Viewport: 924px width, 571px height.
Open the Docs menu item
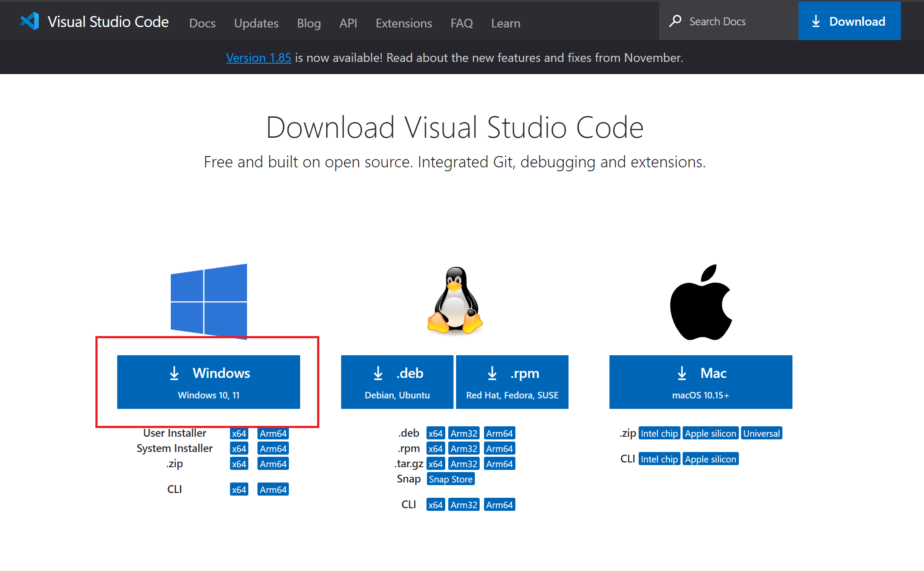pyautogui.click(x=202, y=23)
